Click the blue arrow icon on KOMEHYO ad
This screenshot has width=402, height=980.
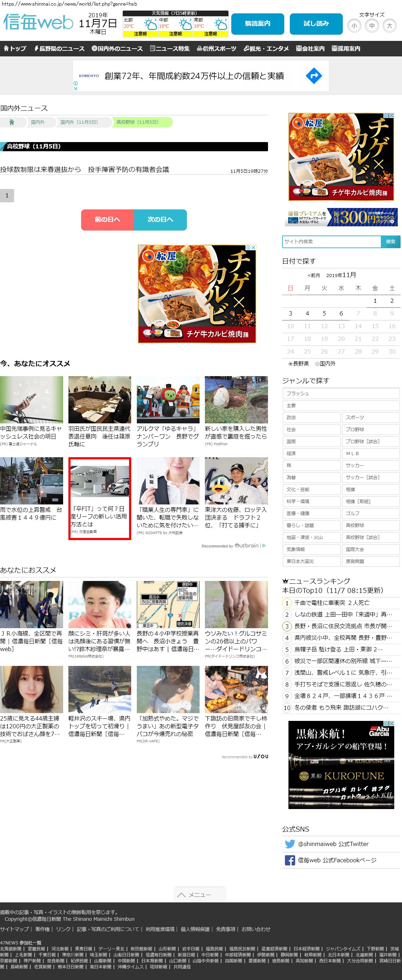coord(314,76)
